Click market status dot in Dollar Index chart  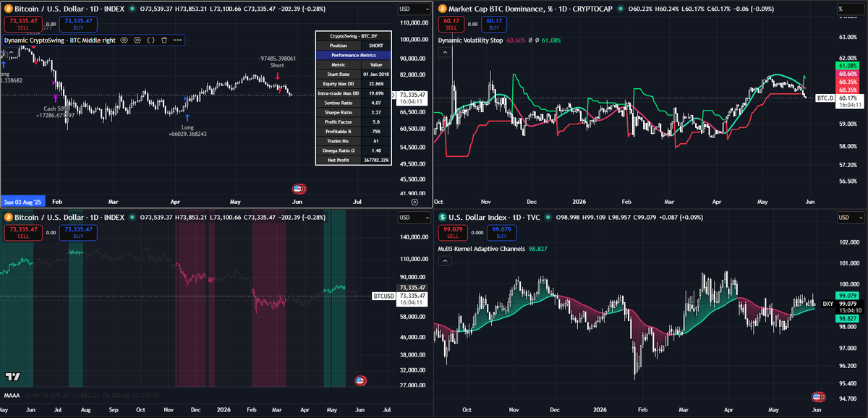[550, 217]
